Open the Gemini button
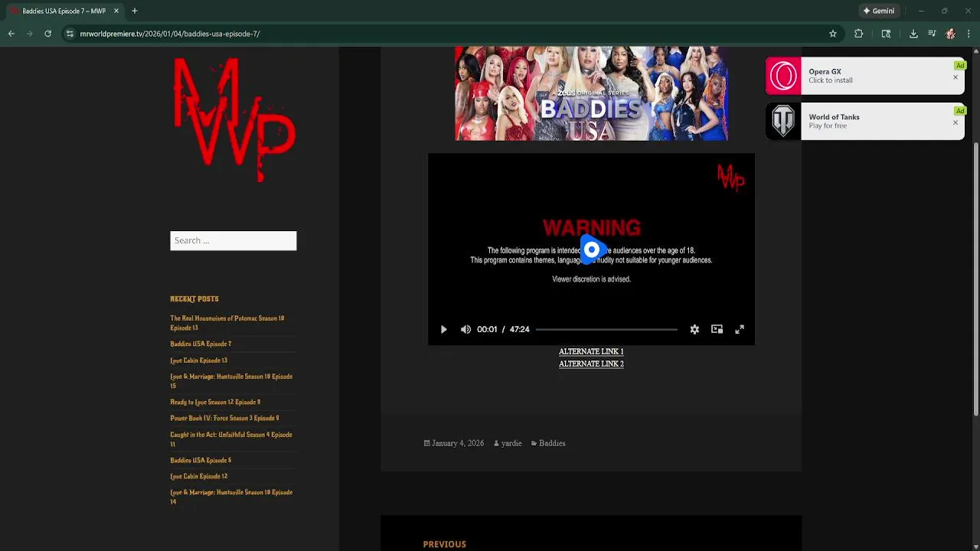The width and height of the screenshot is (980, 551). click(x=878, y=11)
